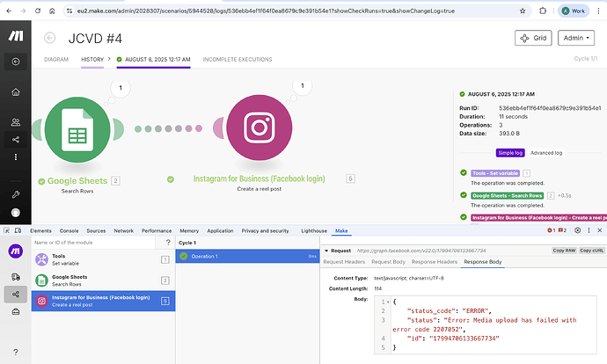Click the Make logo in left sidebar
Screen dimensions: 607x364
pyautogui.click(x=16, y=36)
